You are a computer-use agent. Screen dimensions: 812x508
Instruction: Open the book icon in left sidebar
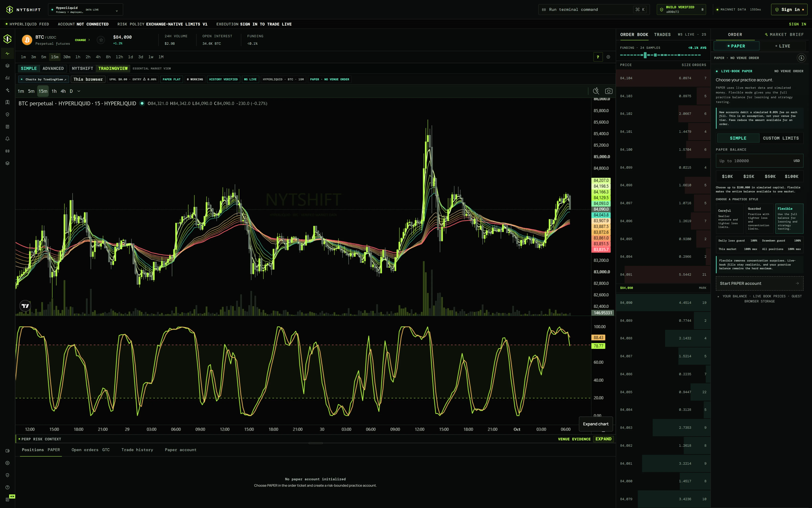click(7, 102)
